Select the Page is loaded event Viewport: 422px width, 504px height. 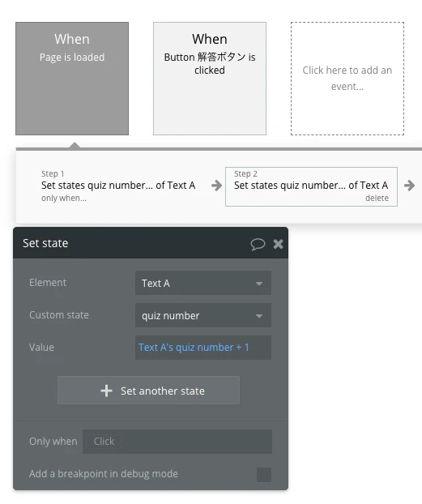coord(72,79)
